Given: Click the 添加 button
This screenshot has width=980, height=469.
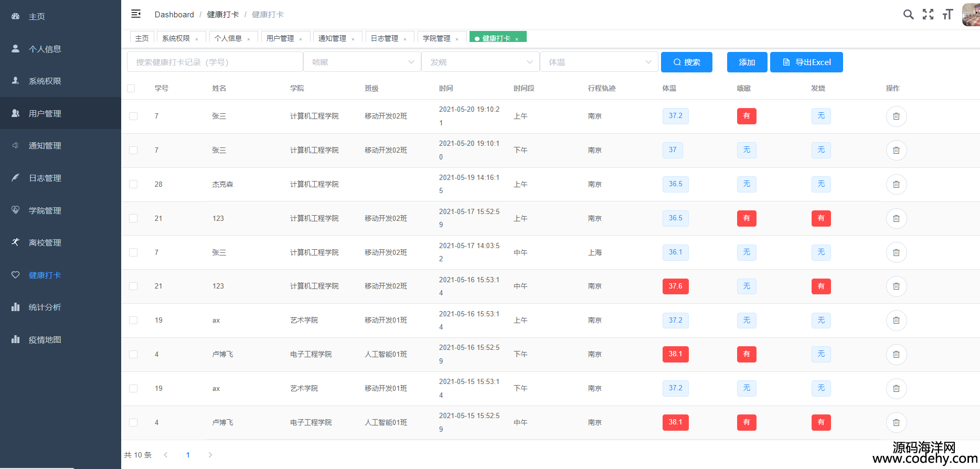Looking at the screenshot, I should coord(747,62).
